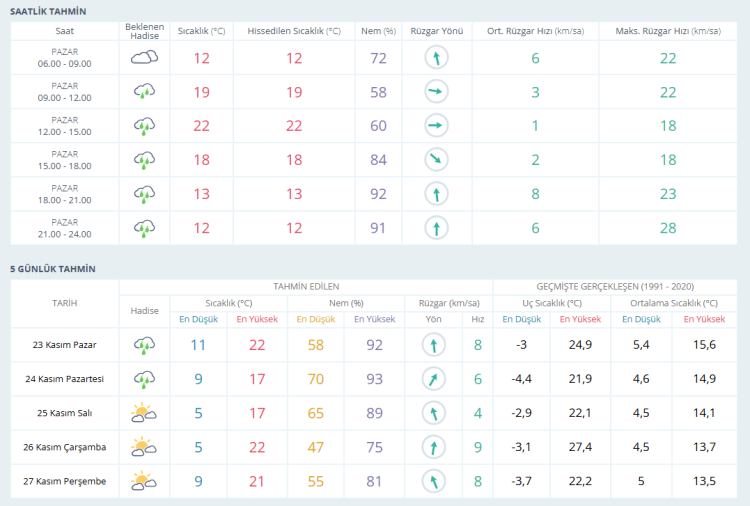Viewport: 750px width, 506px height.
Task: Click the rain icon for 09.00 - 12.00
Action: 145,92
